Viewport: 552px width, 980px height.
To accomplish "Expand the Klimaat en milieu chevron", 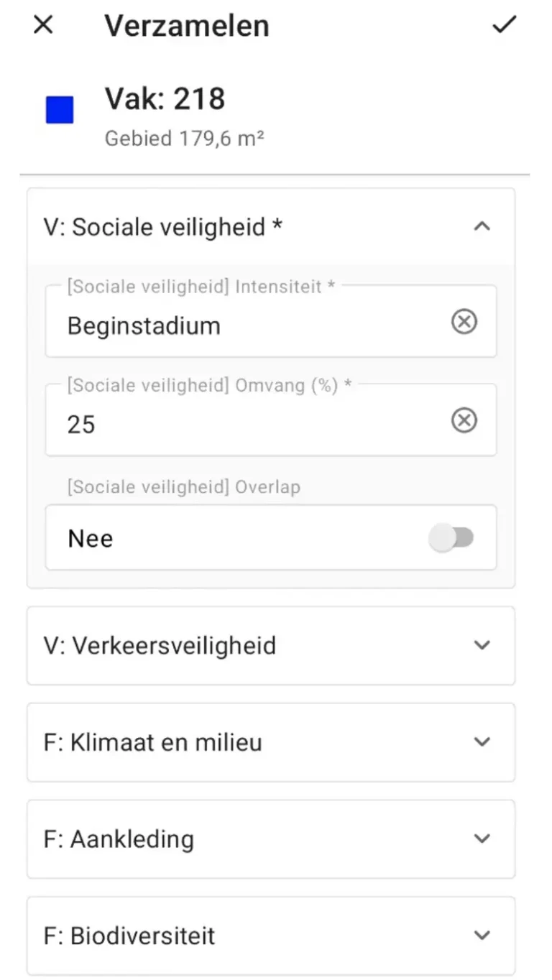I will tap(482, 742).
